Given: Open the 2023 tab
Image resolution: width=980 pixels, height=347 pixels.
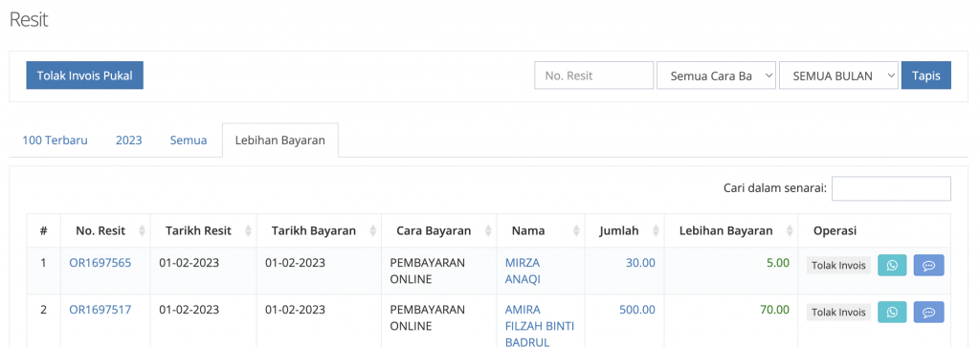Looking at the screenshot, I should tap(129, 141).
